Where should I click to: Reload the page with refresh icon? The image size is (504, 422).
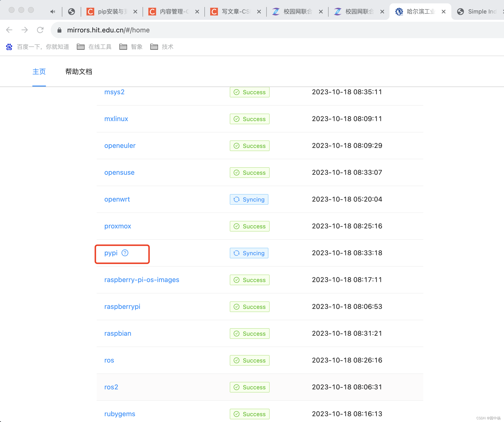click(40, 30)
